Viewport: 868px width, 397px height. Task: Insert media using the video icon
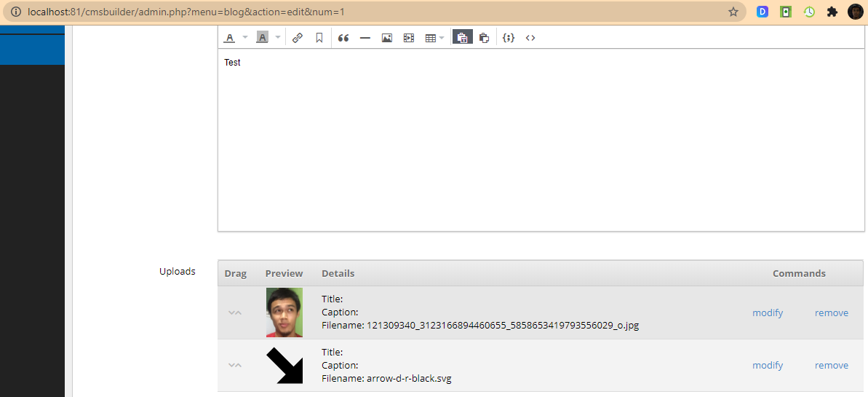409,38
